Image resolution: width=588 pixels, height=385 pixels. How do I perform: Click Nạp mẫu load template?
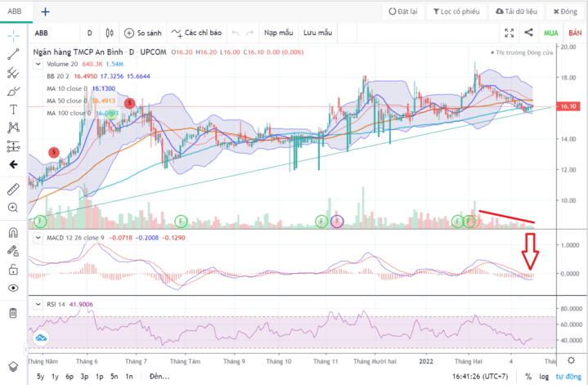278,33
